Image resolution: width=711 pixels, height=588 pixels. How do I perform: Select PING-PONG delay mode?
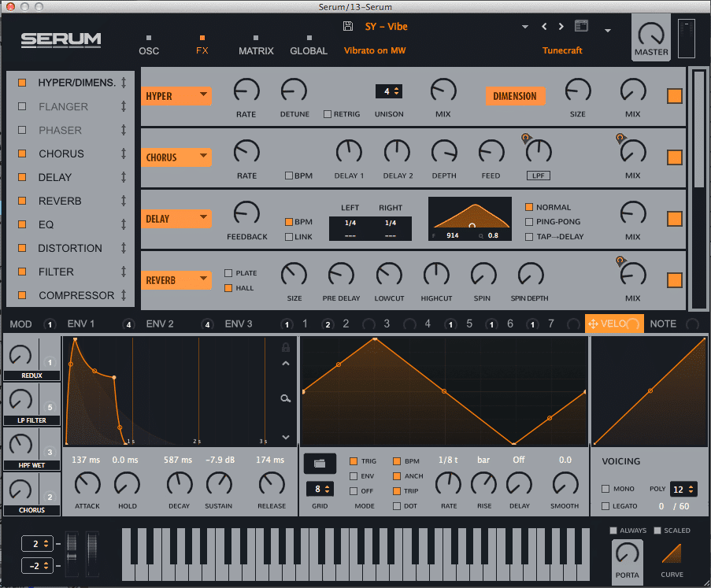[x=528, y=222]
